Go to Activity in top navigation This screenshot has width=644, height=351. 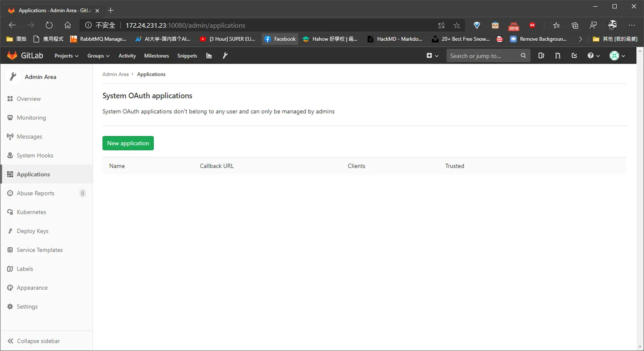point(127,56)
